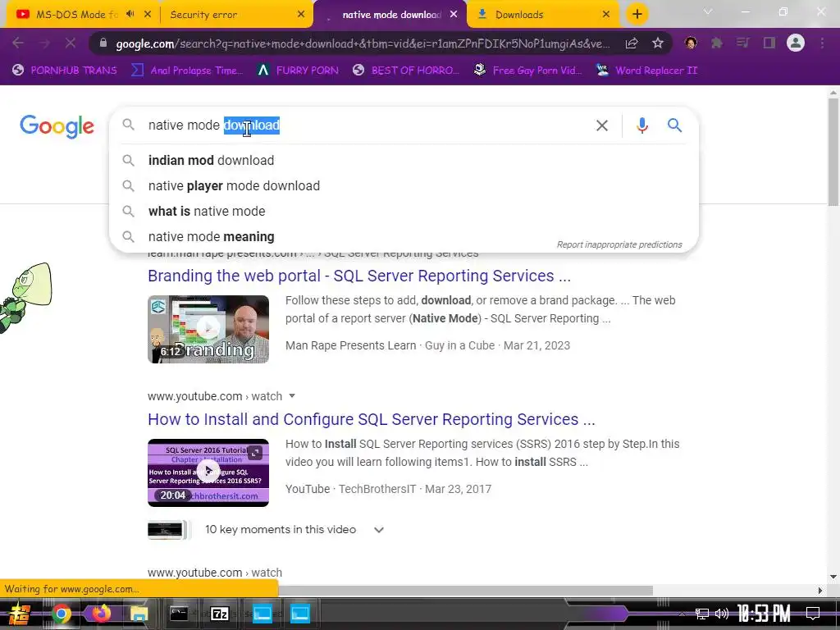
Task: Open the share this page icon
Action: (632, 43)
